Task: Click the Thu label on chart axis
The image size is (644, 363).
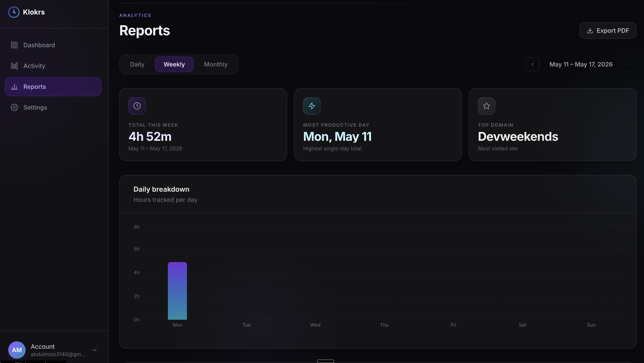Action: click(x=384, y=325)
